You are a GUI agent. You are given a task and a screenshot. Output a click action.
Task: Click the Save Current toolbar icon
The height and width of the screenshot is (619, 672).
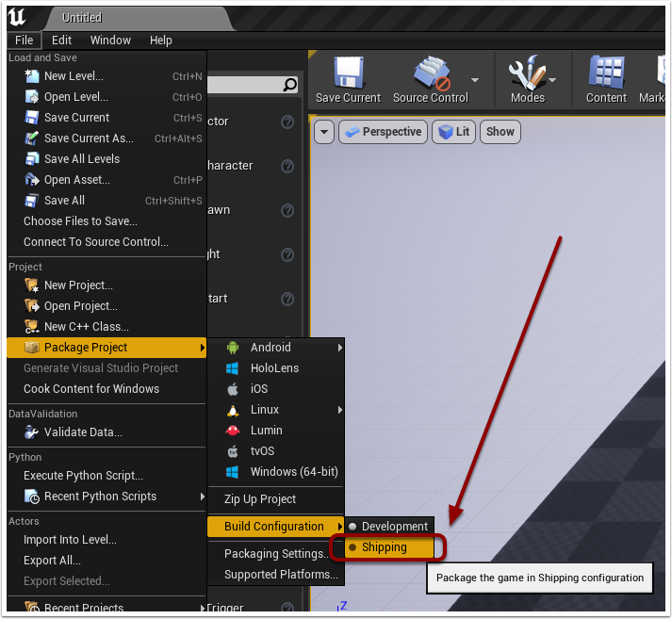click(x=349, y=73)
